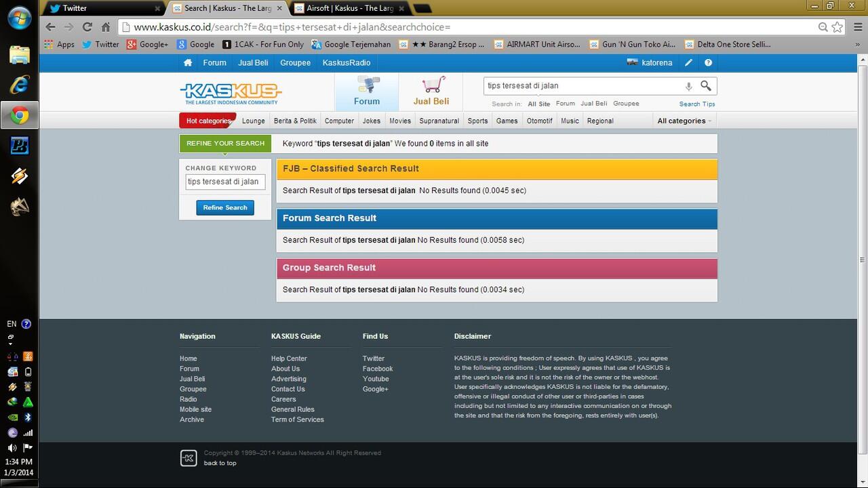This screenshot has height=488, width=868.
Task: Click the search magnifier button
Action: 706,85
